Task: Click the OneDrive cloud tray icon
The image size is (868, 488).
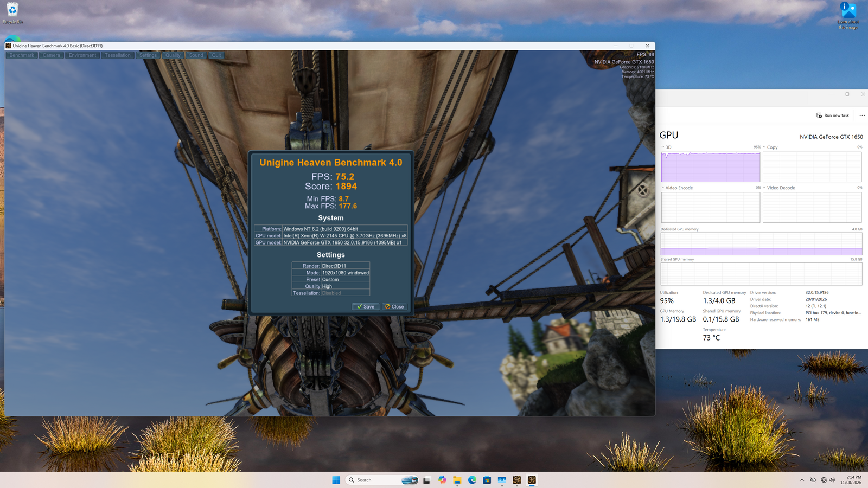Action: point(813,480)
